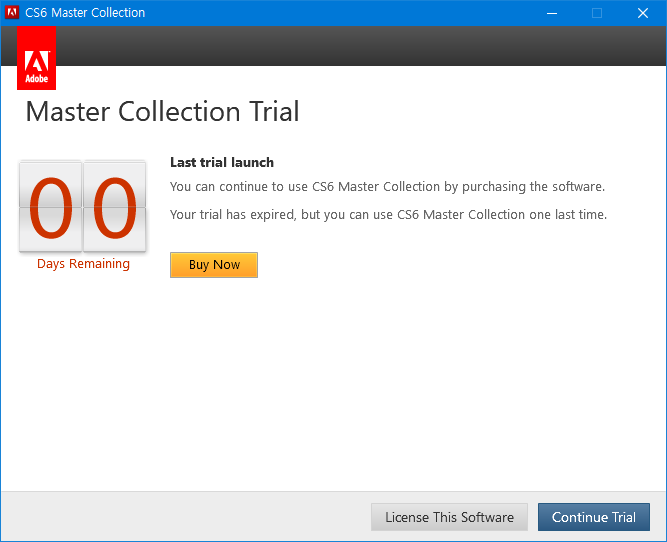Click the 'Days Remaining' label

click(x=83, y=264)
